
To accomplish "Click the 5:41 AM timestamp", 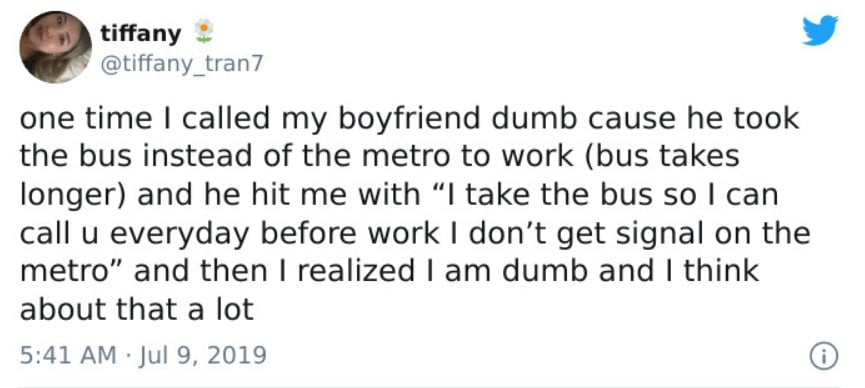I will click(x=68, y=354).
